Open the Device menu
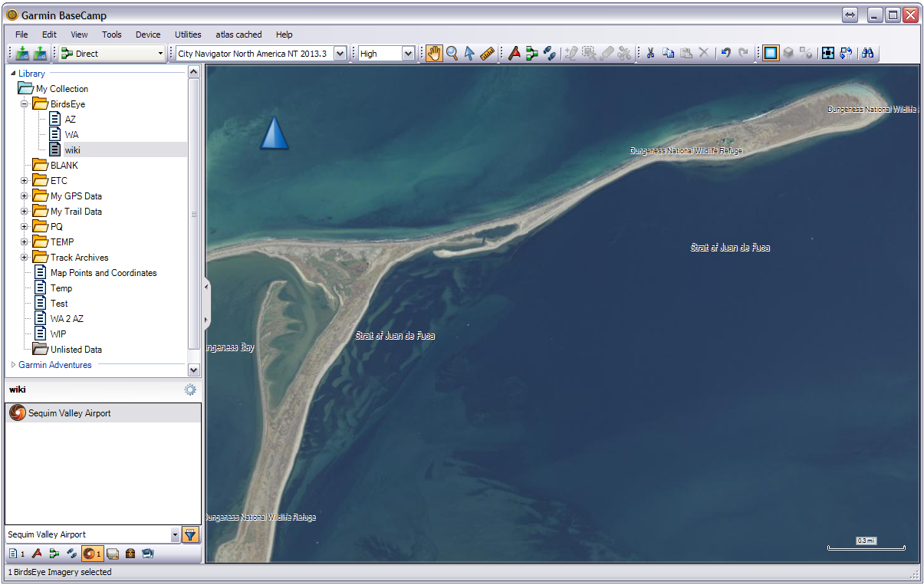 [x=148, y=35]
